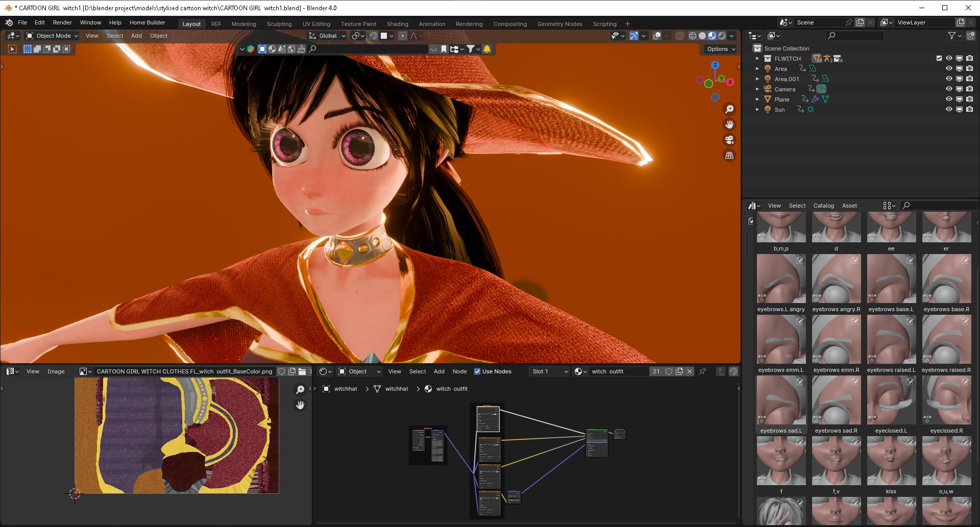
Task: Click the notification bell icon in viewport
Action: [x=487, y=49]
